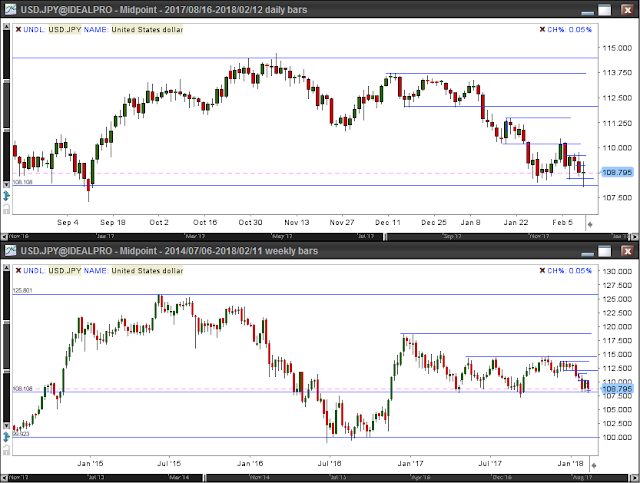The image size is (640, 483).
Task: Click the 108.795 current price tag on daily axis
Action: pos(617,172)
